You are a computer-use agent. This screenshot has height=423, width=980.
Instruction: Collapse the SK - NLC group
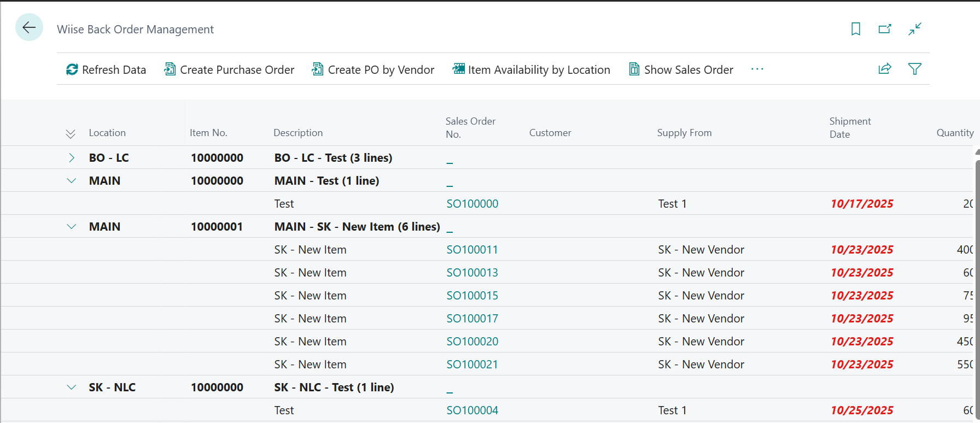click(71, 387)
